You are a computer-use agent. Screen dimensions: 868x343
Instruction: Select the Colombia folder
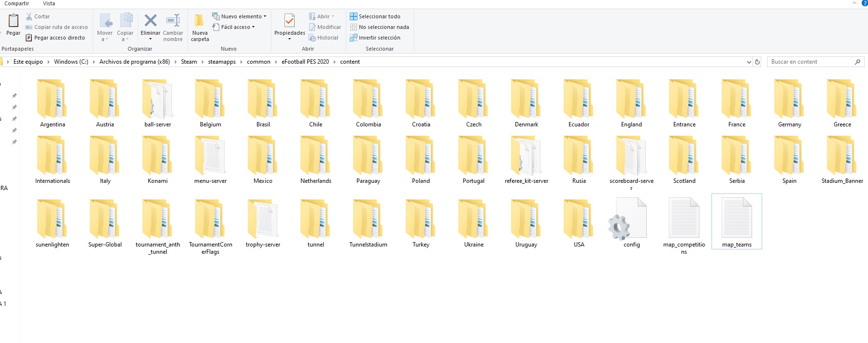368,103
